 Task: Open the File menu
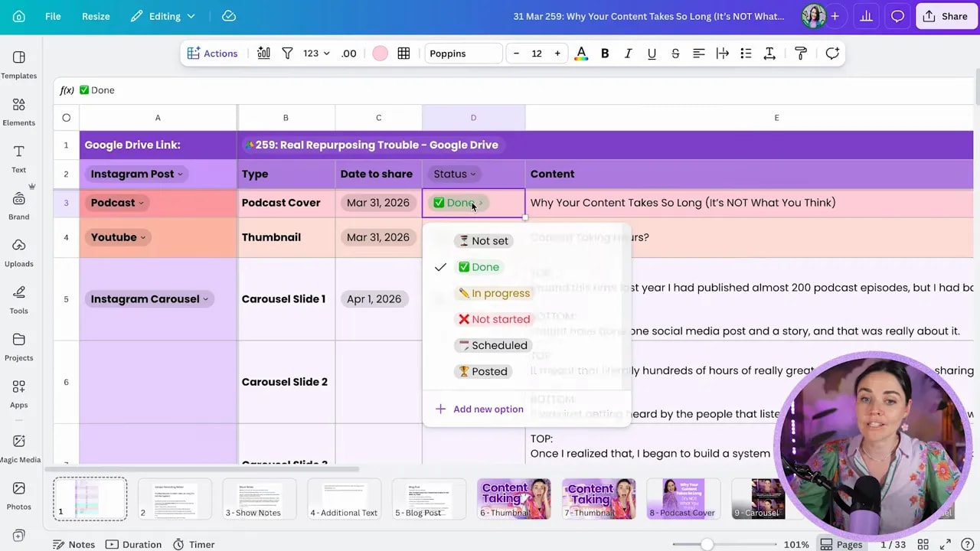tap(53, 16)
